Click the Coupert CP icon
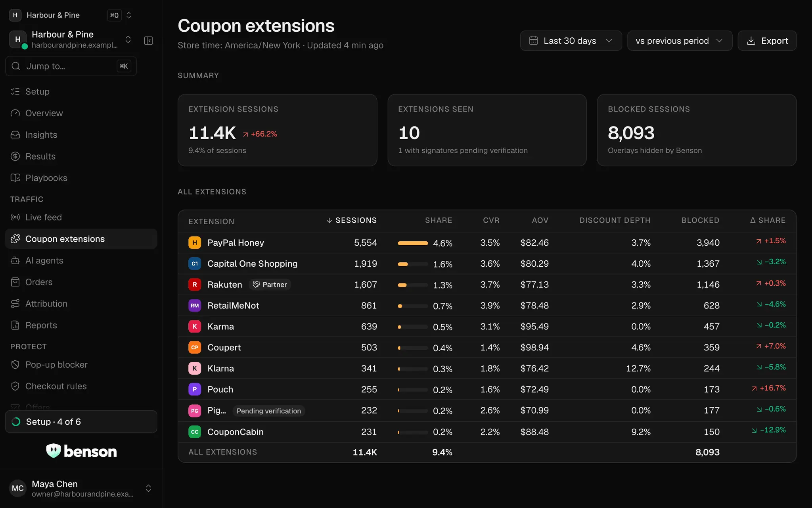The width and height of the screenshot is (812, 508). (x=195, y=347)
